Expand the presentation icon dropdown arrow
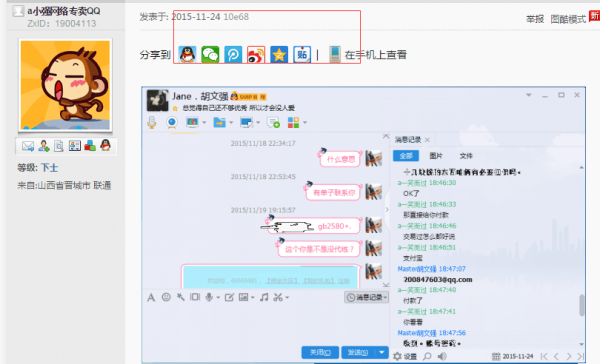This screenshot has width=600, height=364. tap(204, 123)
